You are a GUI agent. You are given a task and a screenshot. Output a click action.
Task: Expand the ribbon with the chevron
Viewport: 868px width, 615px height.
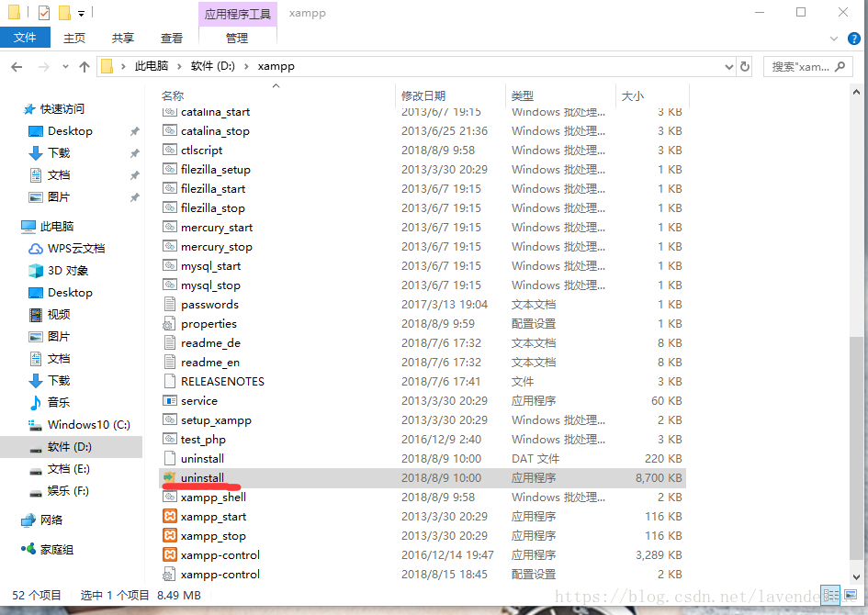click(x=834, y=39)
